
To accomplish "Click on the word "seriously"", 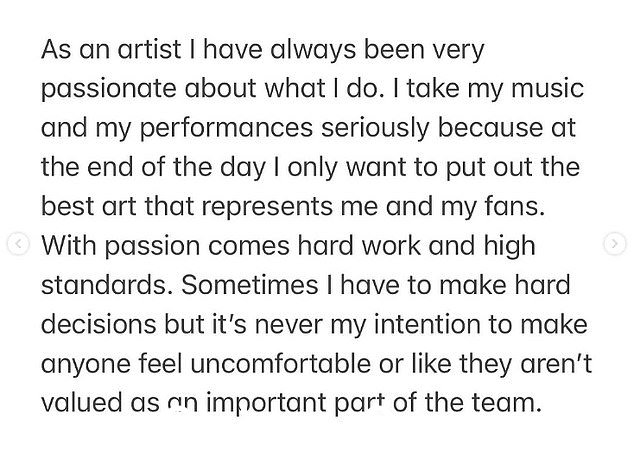I will pyautogui.click(x=375, y=128).
